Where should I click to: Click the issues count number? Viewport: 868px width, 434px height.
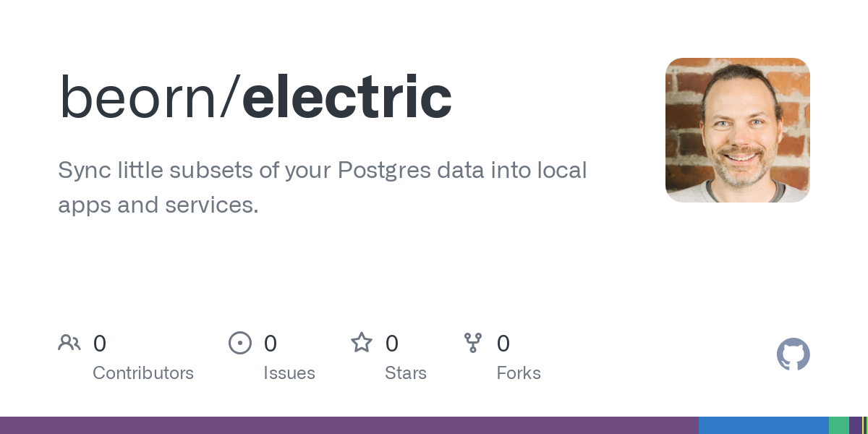pos(271,344)
